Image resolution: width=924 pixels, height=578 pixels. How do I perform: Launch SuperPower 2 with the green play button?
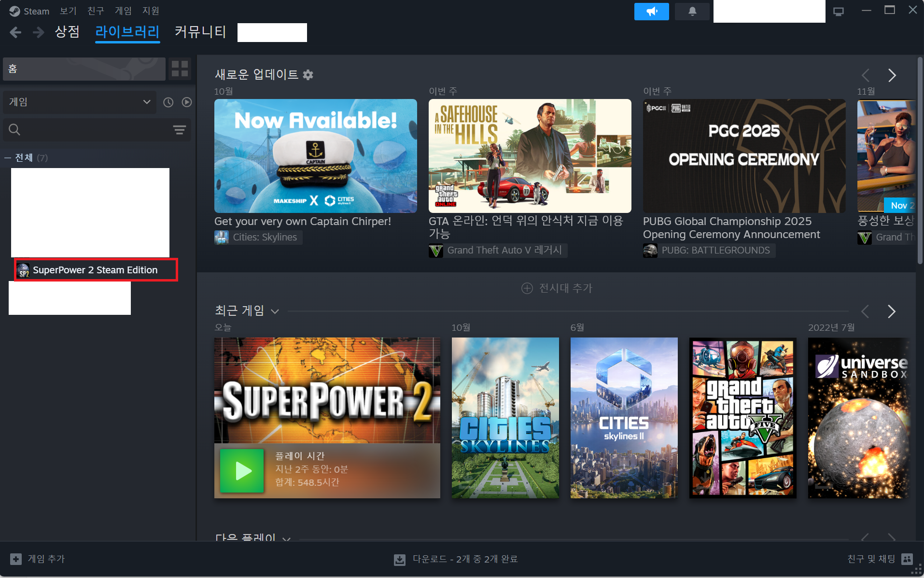[x=241, y=470]
